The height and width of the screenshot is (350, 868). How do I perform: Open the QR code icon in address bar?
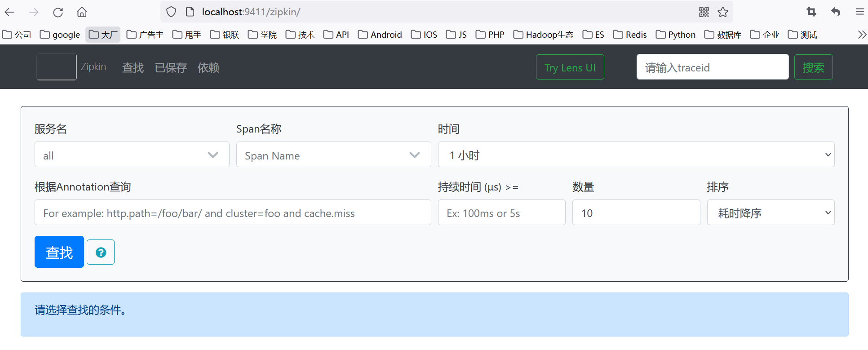pos(704,12)
